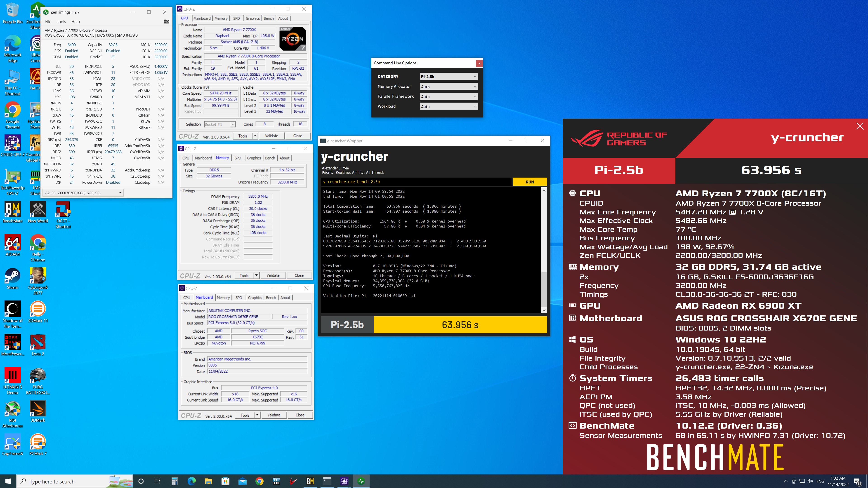Open the Mail taskbar icon
The width and height of the screenshot is (868, 488).
click(x=243, y=481)
